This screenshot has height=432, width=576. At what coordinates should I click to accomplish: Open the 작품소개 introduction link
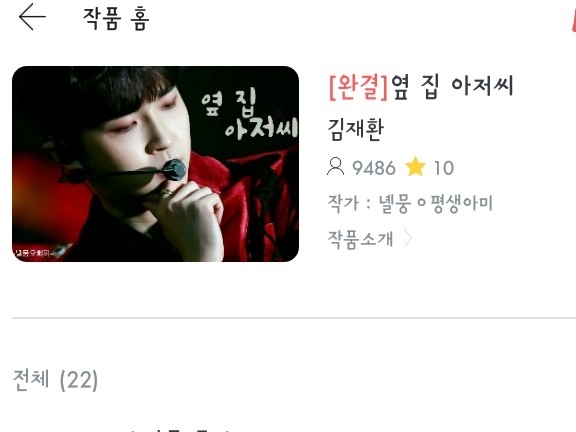pyautogui.click(x=360, y=239)
